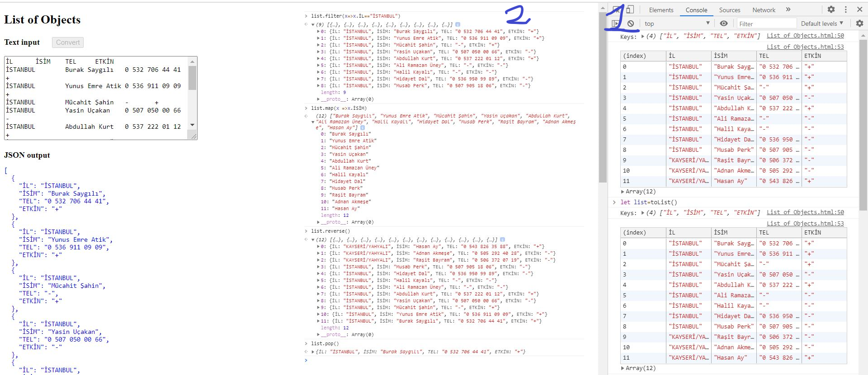
Task: Open the top JavaScript context dropdown
Action: tap(677, 23)
